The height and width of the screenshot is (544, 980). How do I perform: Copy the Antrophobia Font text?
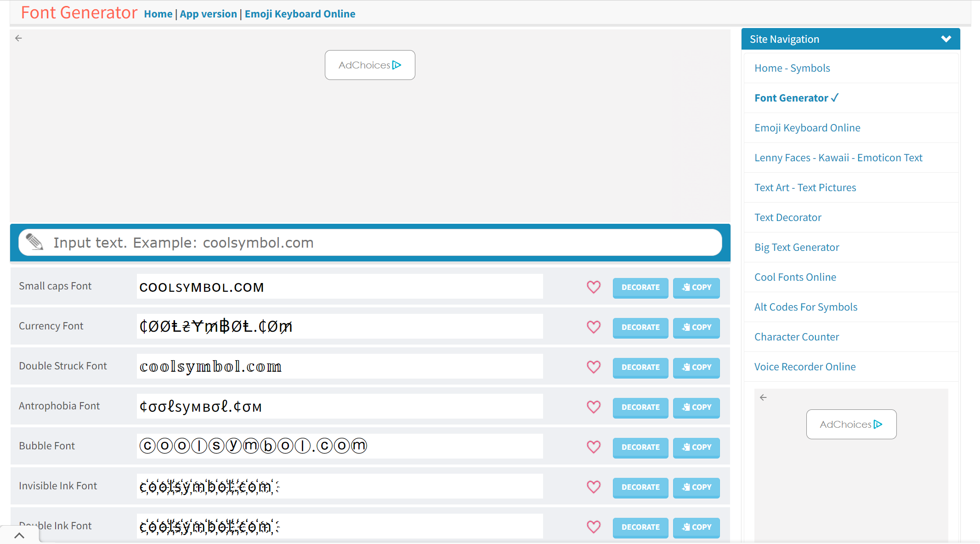pos(696,408)
